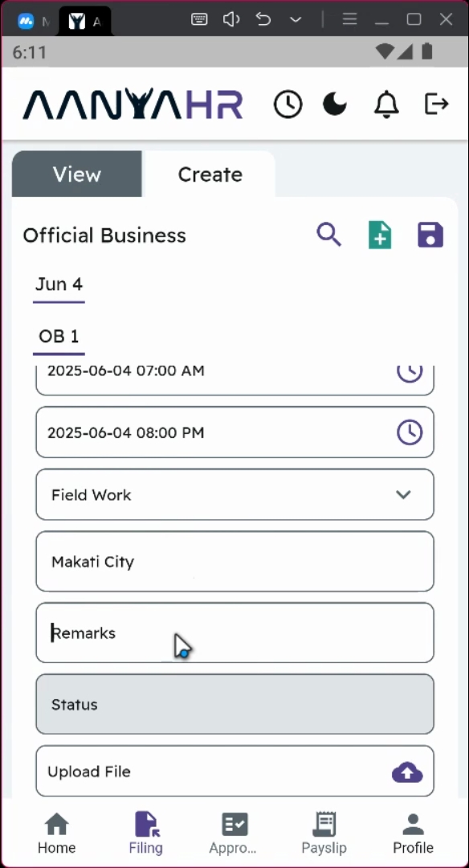This screenshot has width=469, height=868.
Task: Open Payslip from bottom navigation
Action: point(324,833)
